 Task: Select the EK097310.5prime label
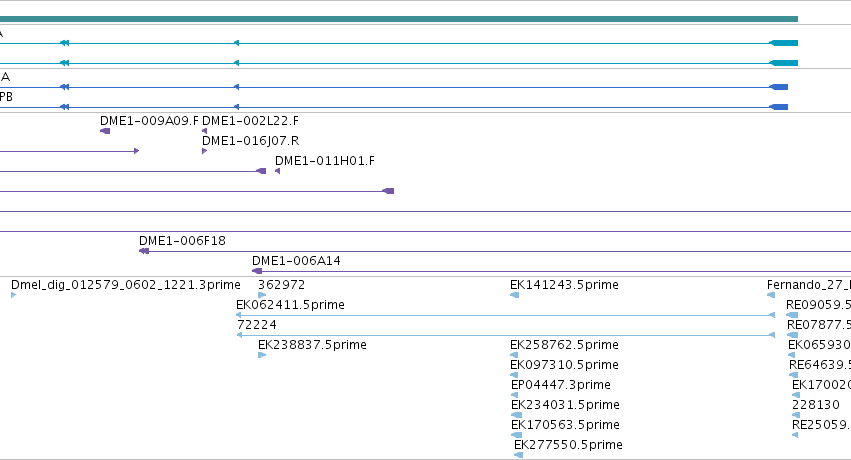564,365
